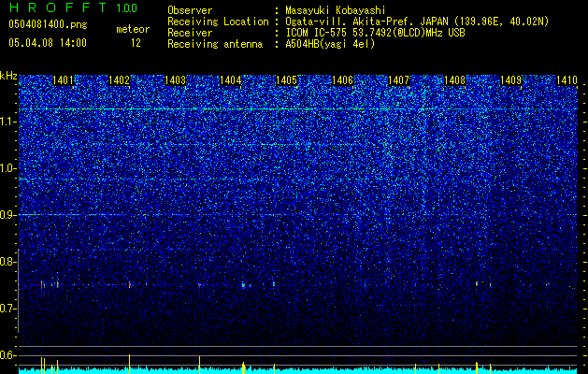Screen dimensions: 588x374
Task: Click the 1401 time marker label
Action: (x=63, y=80)
